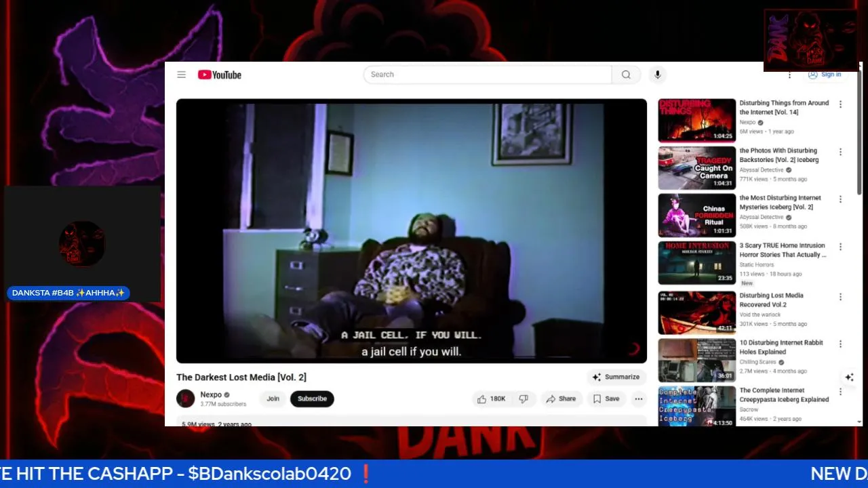Open Most Disturbing Internet Mysteries Iceberg thumbnail
Screen dimensions: 868x488
[x=697, y=216]
